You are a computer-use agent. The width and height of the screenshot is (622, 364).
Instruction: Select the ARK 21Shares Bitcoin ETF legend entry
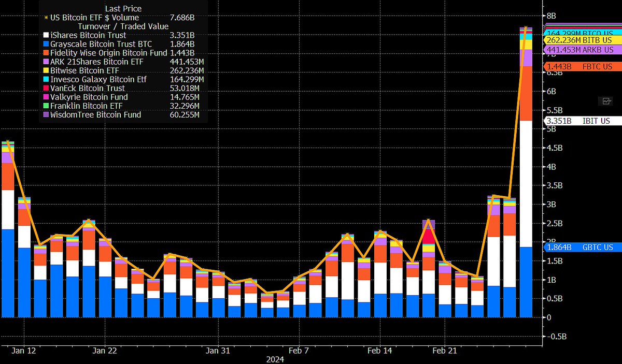[90, 62]
